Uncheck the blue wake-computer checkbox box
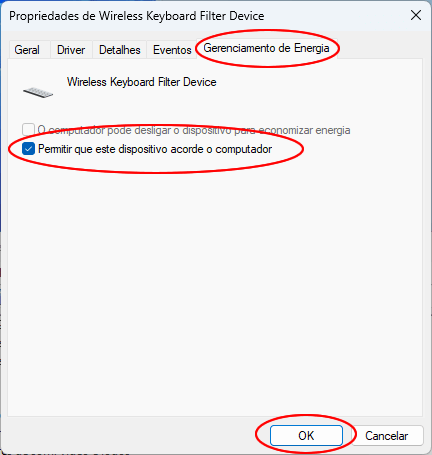The height and width of the screenshot is (455, 432). (28, 149)
